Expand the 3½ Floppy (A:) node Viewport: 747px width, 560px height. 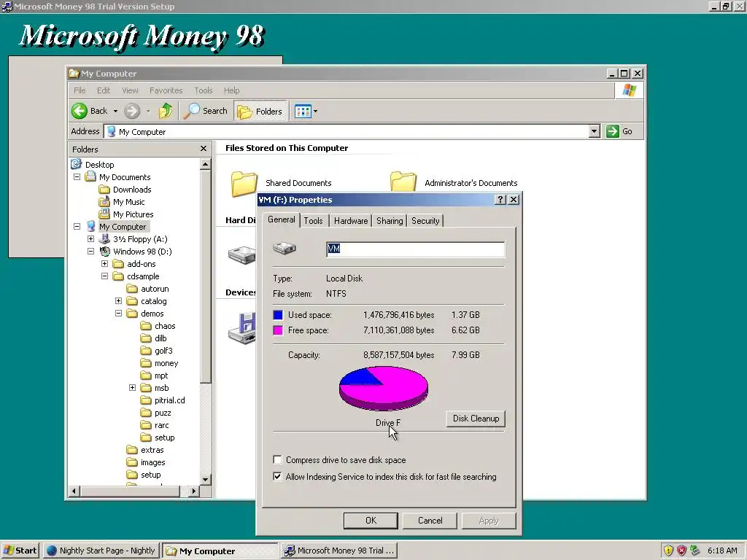[90, 238]
